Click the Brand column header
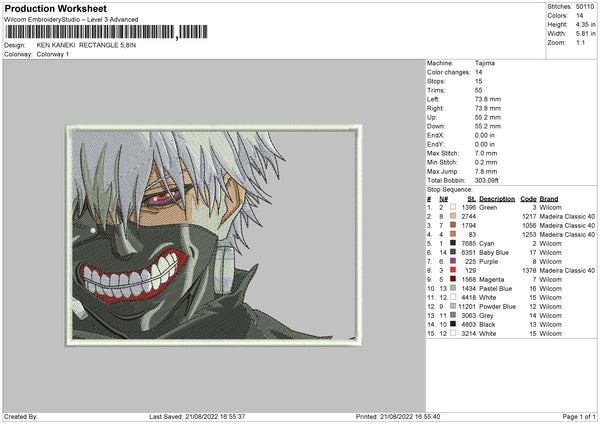 tap(549, 199)
